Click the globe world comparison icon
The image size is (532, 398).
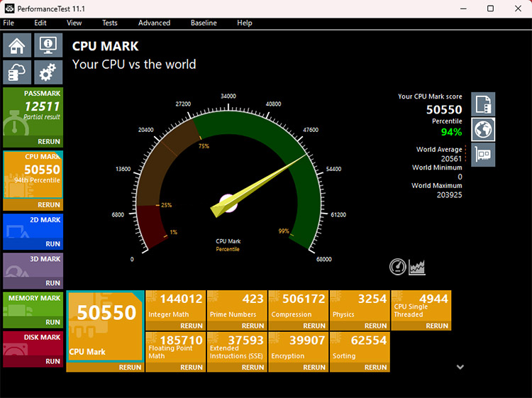[x=483, y=130]
